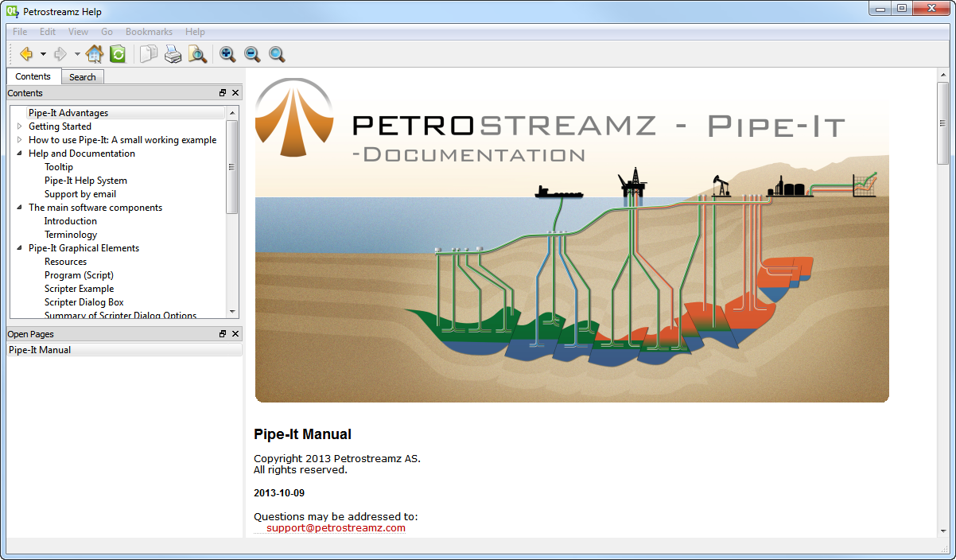Collapse Pipe-It Graphical Elements node
This screenshot has width=956, height=560.
[x=20, y=248]
